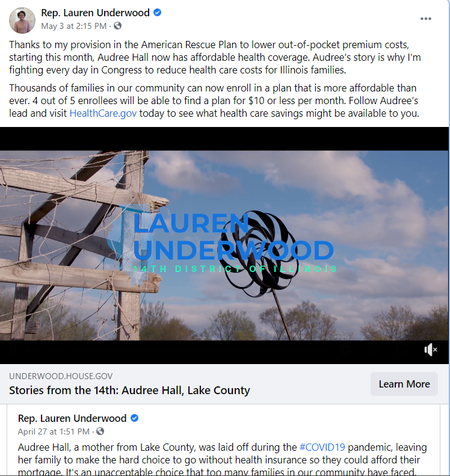Click the video's bottom control bar
450x476 pixels.
coord(224,352)
